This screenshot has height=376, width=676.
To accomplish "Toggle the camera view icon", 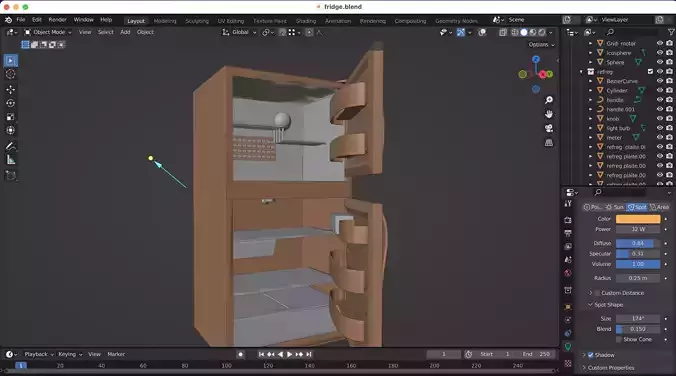I will [549, 128].
